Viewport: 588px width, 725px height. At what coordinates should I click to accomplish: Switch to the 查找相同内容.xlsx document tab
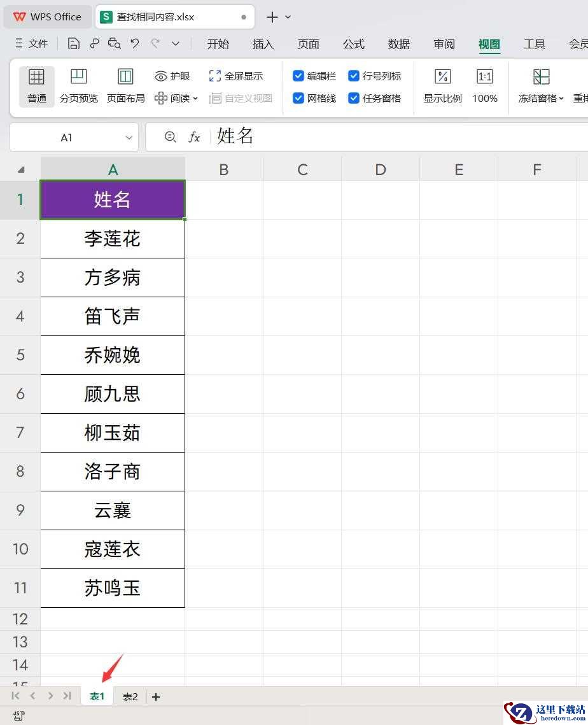[x=175, y=17]
